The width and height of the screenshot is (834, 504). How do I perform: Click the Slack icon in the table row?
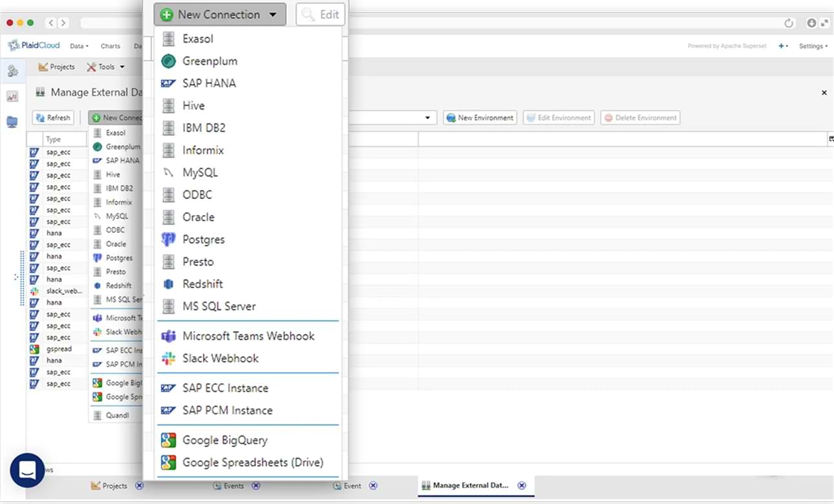click(x=34, y=291)
